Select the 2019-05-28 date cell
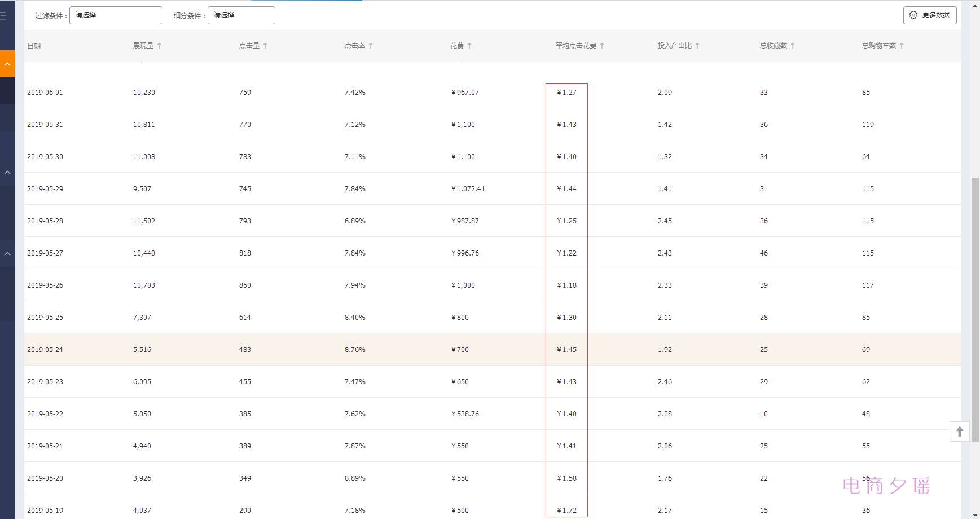The image size is (980, 519). (x=45, y=221)
